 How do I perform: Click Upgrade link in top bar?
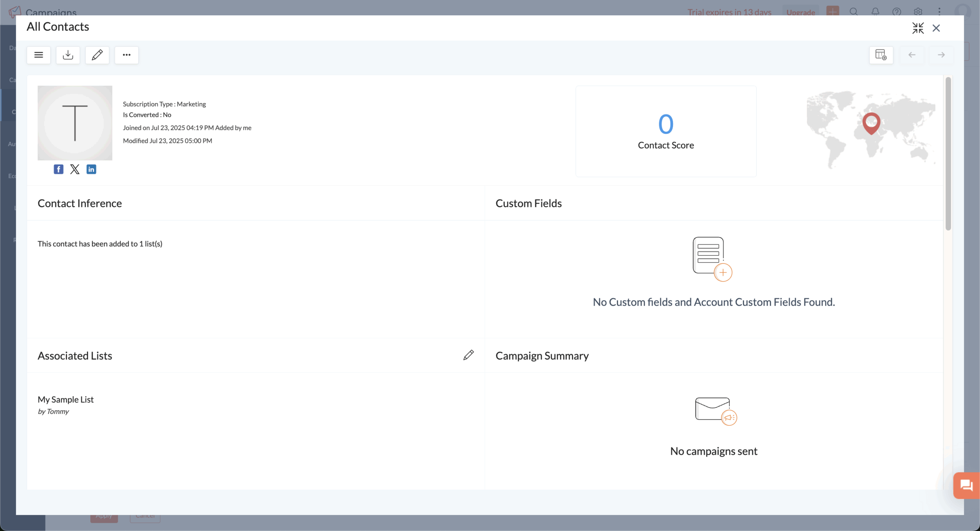pos(800,12)
